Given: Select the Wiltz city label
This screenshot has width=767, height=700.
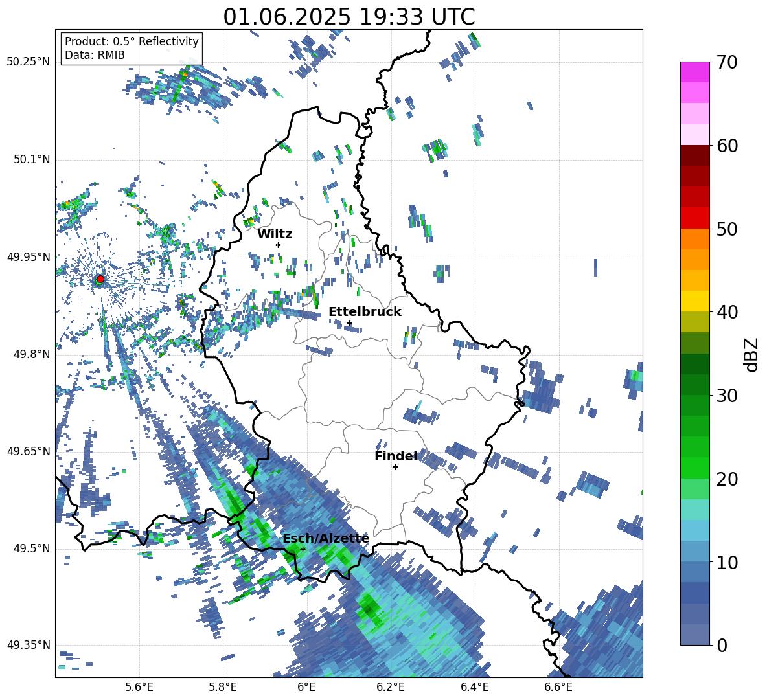Looking at the screenshot, I should coord(275,234).
